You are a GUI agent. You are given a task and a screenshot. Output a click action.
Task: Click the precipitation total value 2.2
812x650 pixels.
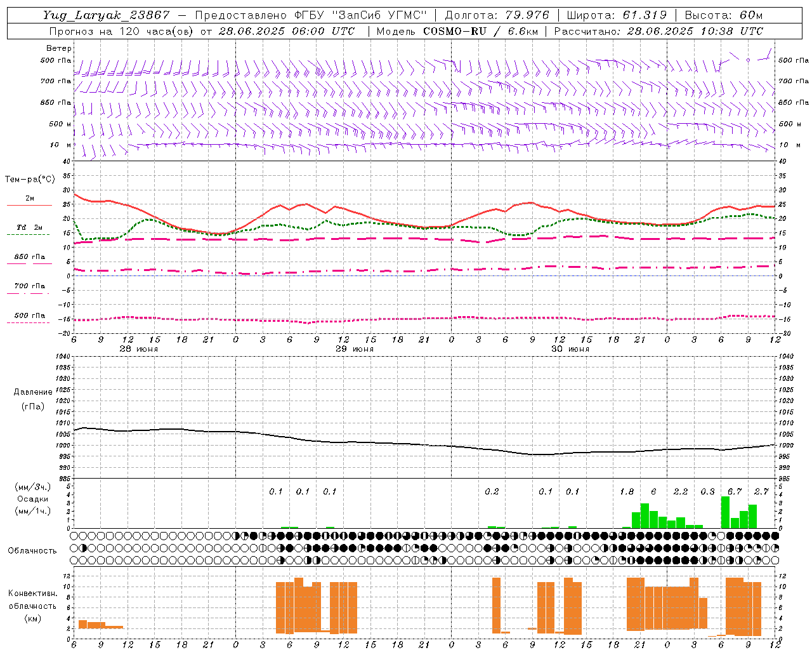coord(681,491)
